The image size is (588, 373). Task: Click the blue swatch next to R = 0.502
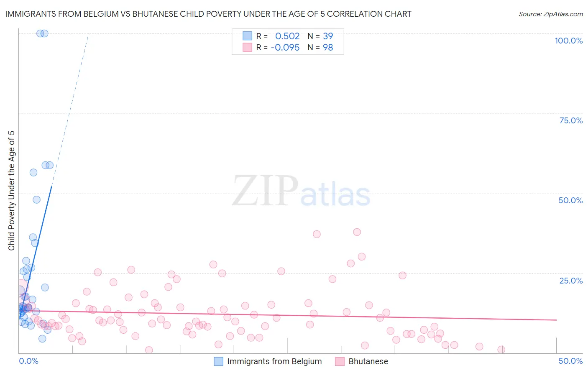point(248,36)
